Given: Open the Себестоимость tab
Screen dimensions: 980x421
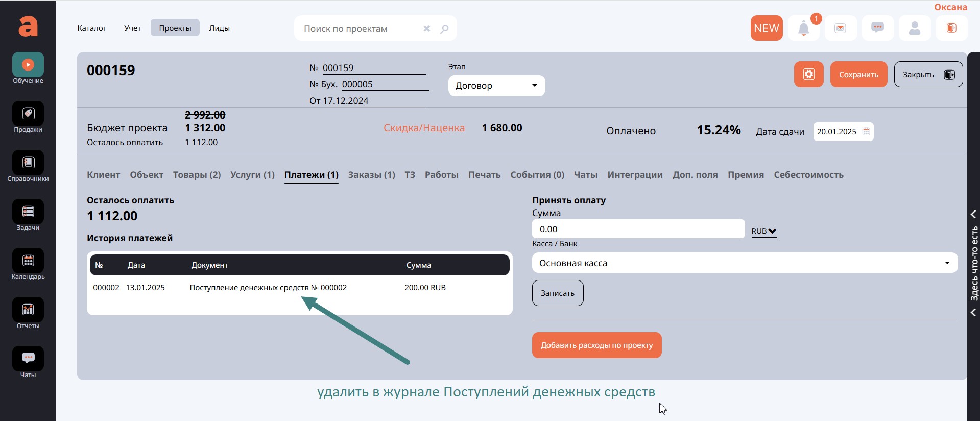Looking at the screenshot, I should click(x=808, y=175).
